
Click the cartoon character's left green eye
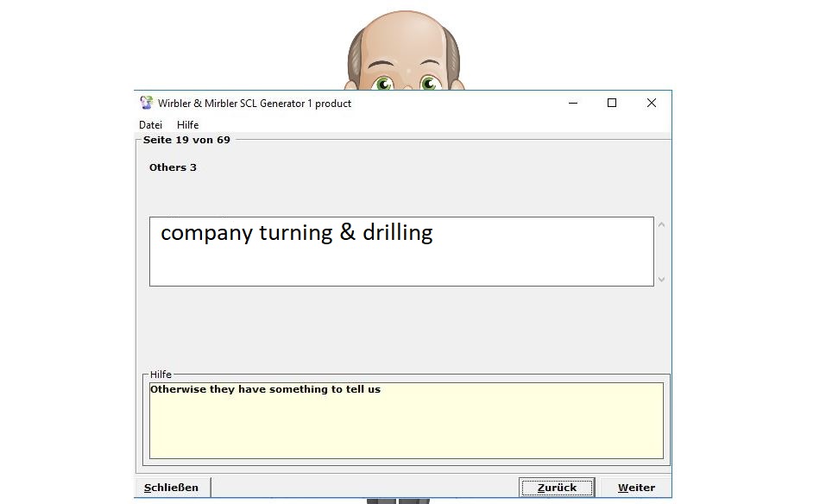click(x=383, y=84)
